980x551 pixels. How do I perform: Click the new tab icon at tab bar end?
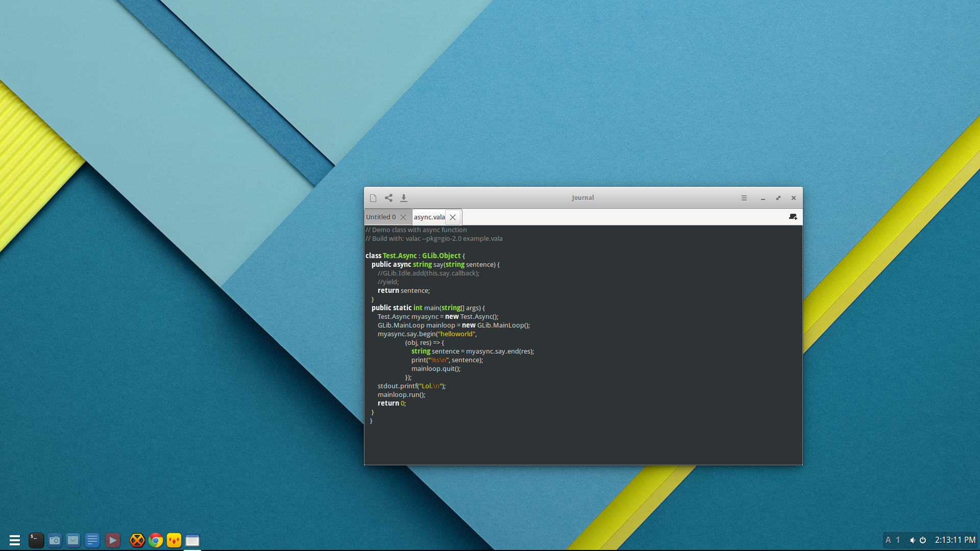(793, 217)
